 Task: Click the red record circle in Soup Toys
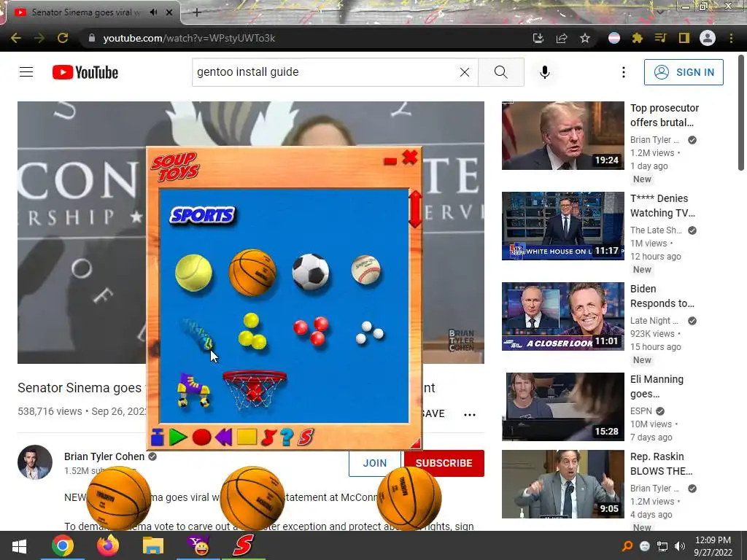pos(201,437)
